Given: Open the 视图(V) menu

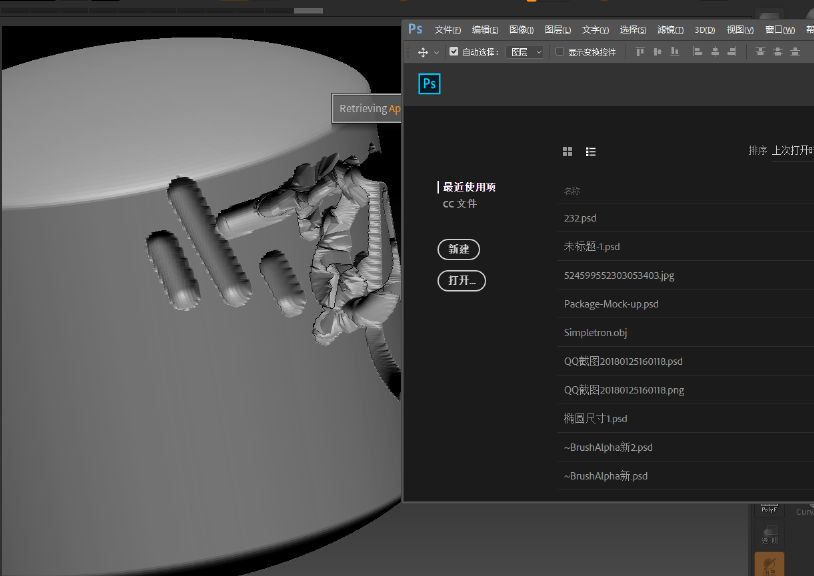Looking at the screenshot, I should (x=740, y=30).
